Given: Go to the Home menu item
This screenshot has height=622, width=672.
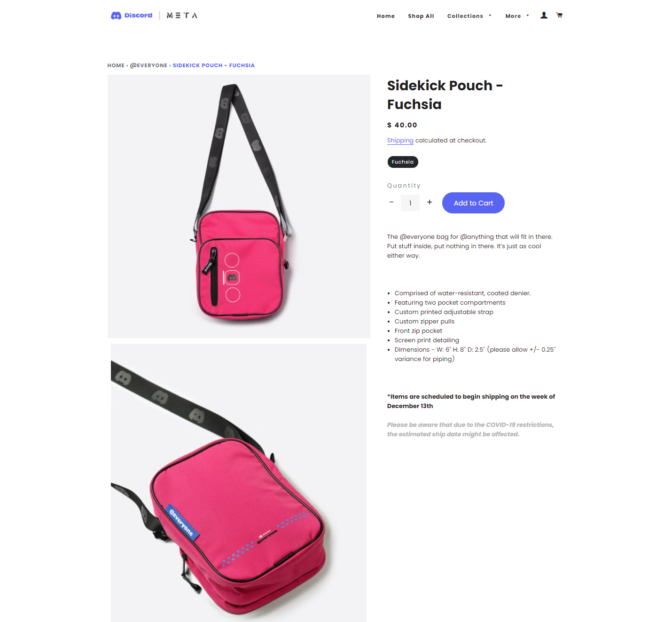Looking at the screenshot, I should [x=386, y=16].
